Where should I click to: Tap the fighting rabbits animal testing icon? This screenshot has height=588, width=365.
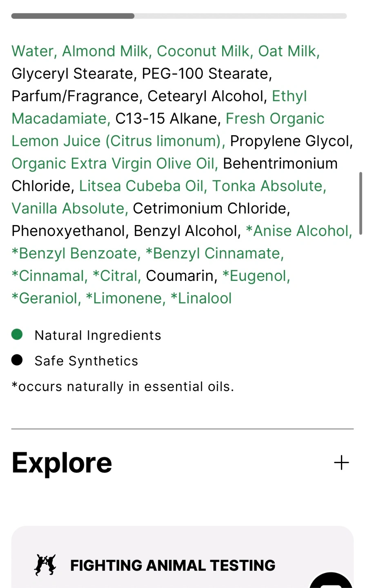pyautogui.click(x=45, y=565)
